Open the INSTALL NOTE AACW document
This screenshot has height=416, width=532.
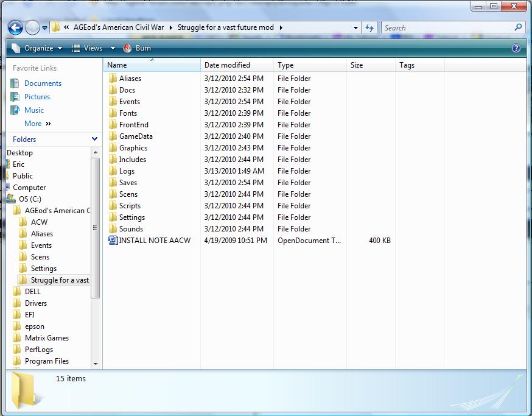click(x=154, y=241)
